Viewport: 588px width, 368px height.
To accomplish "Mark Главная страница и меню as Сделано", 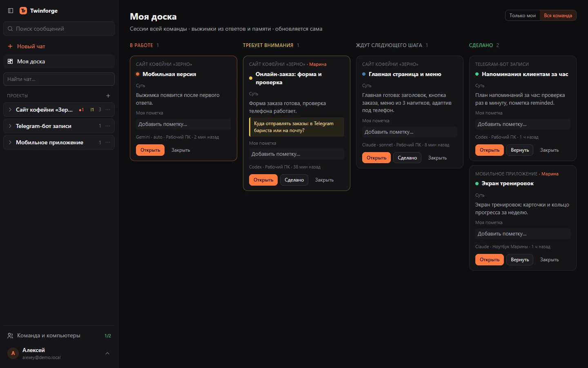I will (407, 158).
